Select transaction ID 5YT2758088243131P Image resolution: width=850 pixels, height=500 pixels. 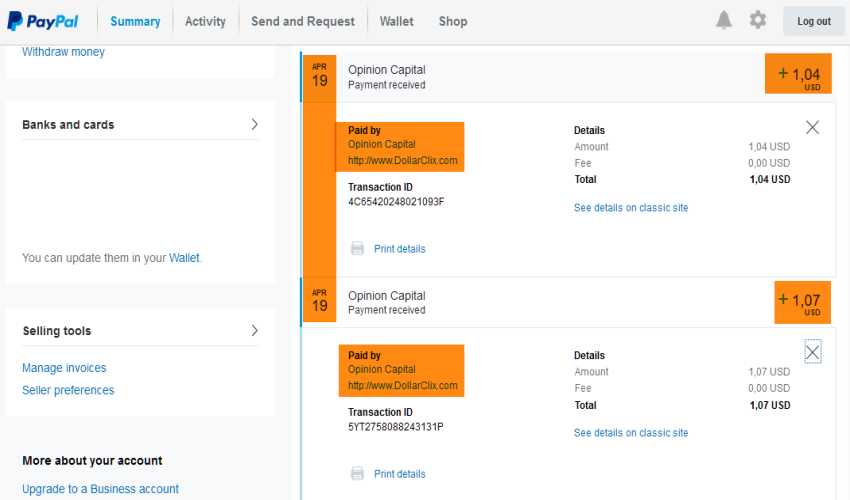396,427
